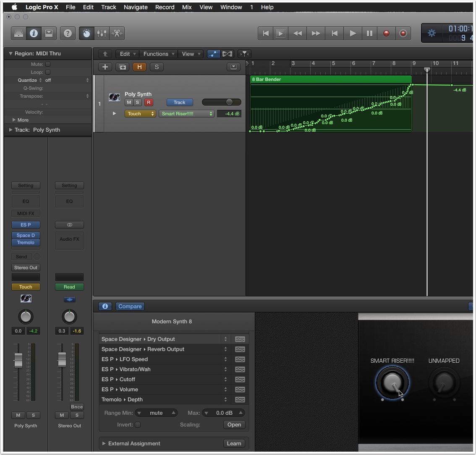Click the Rewind transport button
The width and height of the screenshot is (476, 455).
(x=298, y=34)
